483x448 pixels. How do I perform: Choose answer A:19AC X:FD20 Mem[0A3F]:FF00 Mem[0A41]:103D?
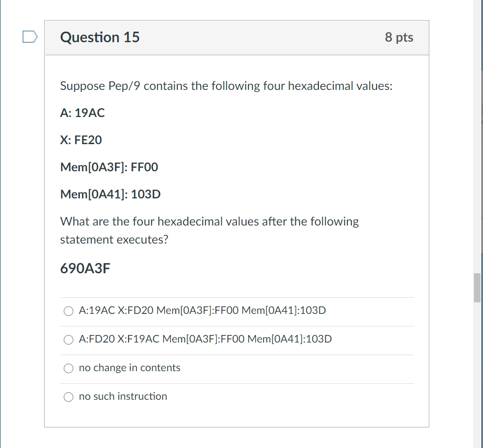point(68,311)
